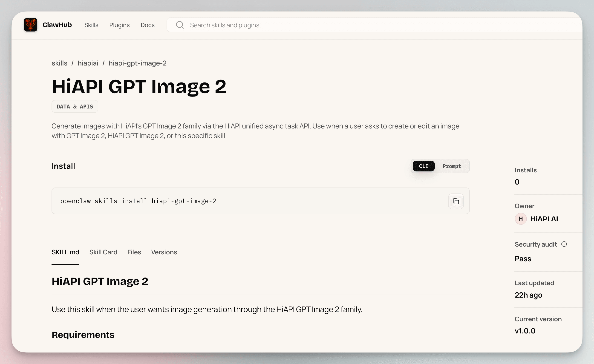Click the v1.0.0 current version value
Image resolution: width=594 pixels, height=364 pixels.
click(x=525, y=331)
